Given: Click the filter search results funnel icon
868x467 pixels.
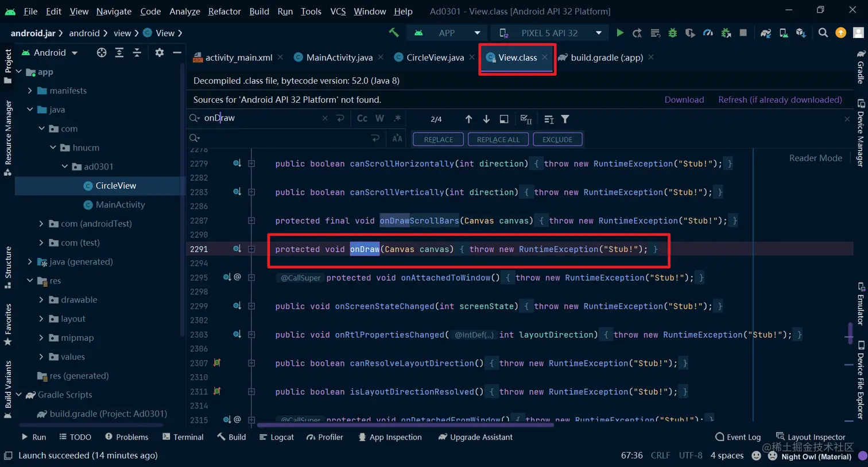Looking at the screenshot, I should [x=565, y=119].
